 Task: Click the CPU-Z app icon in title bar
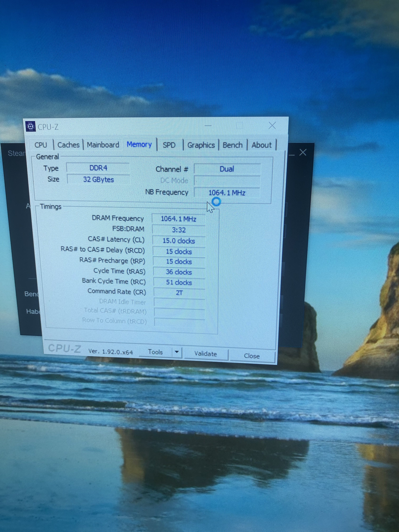click(30, 126)
